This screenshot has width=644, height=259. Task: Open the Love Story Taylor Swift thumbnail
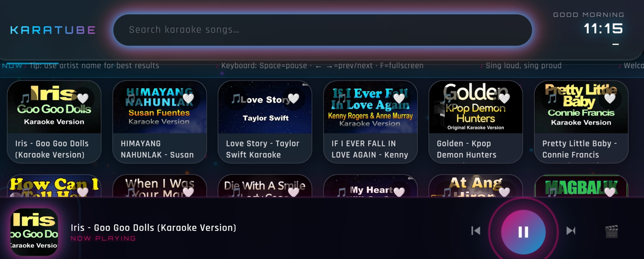pos(265,107)
